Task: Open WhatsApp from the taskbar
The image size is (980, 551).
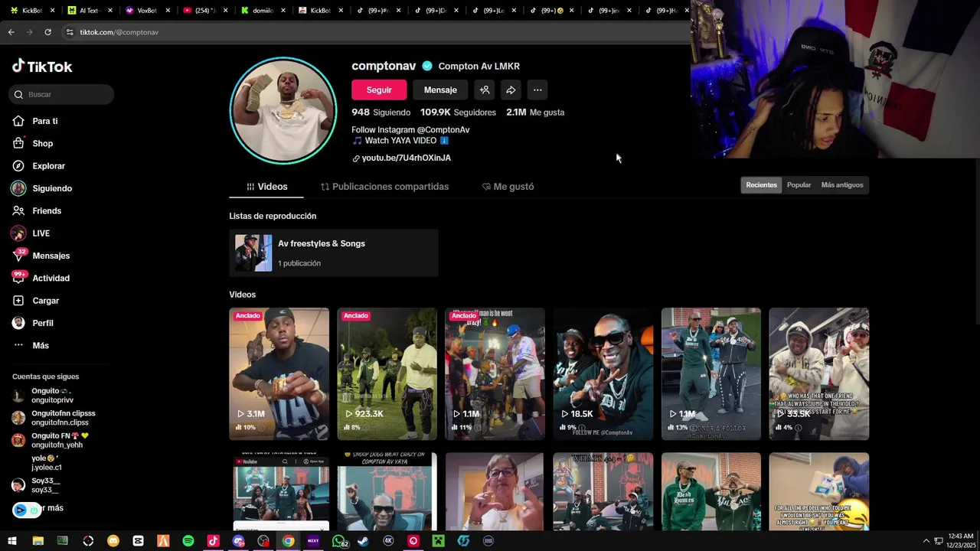Action: tap(338, 541)
